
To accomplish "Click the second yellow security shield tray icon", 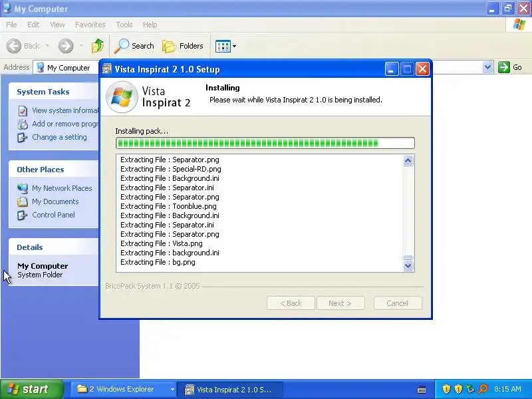I will (x=458, y=389).
